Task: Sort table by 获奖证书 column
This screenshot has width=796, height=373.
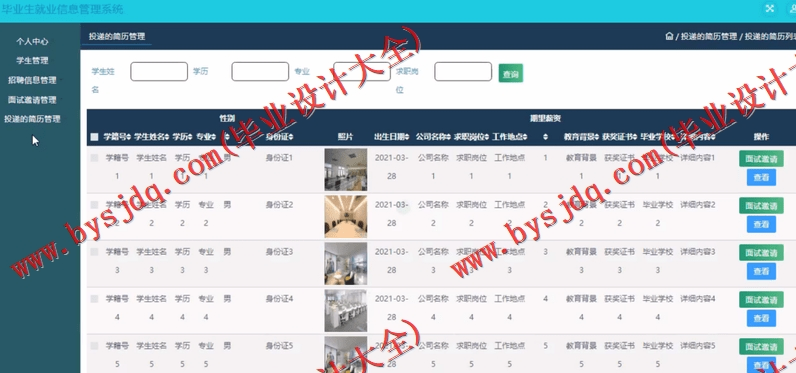Action: (x=619, y=137)
